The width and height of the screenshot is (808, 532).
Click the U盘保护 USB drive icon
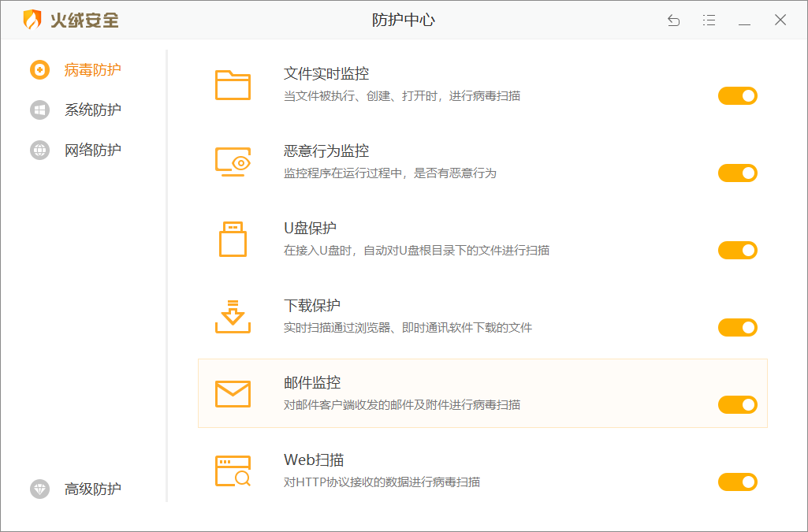click(x=233, y=236)
